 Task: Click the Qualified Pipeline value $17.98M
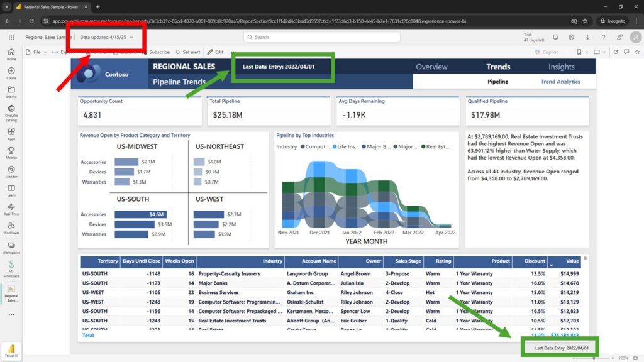pyautogui.click(x=486, y=115)
